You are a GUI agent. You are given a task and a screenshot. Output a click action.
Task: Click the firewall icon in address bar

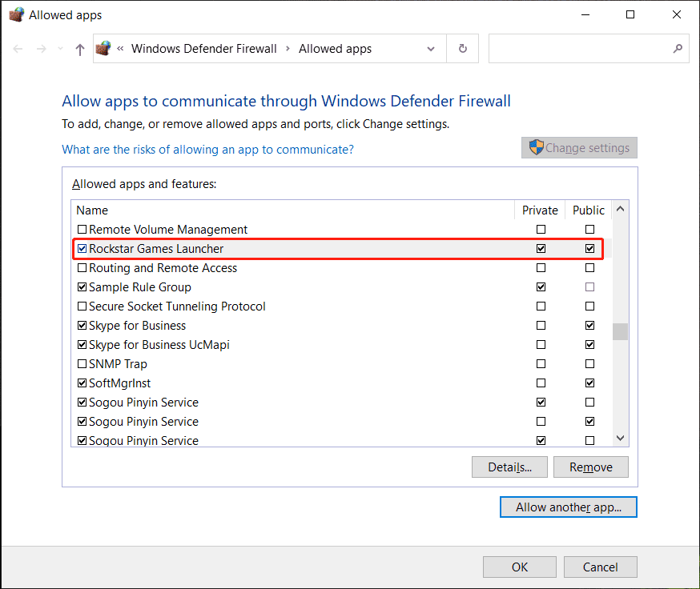pyautogui.click(x=103, y=49)
